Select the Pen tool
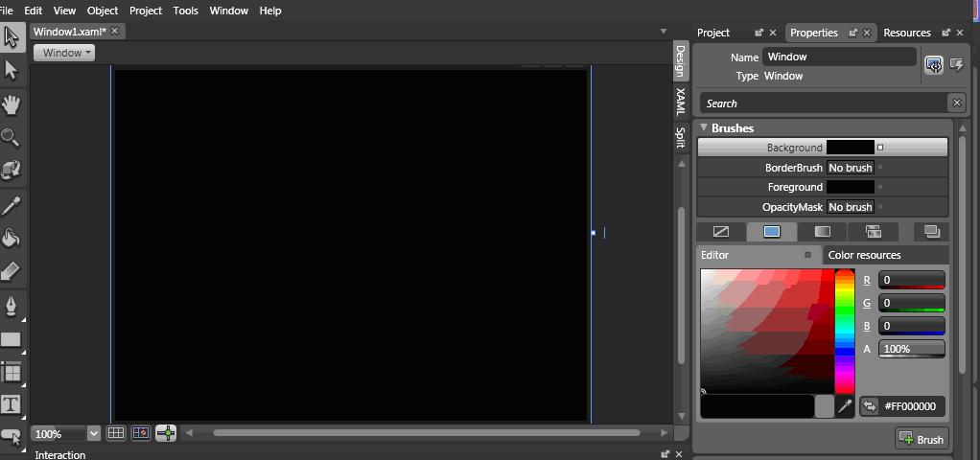The height and width of the screenshot is (460, 980). click(x=12, y=307)
